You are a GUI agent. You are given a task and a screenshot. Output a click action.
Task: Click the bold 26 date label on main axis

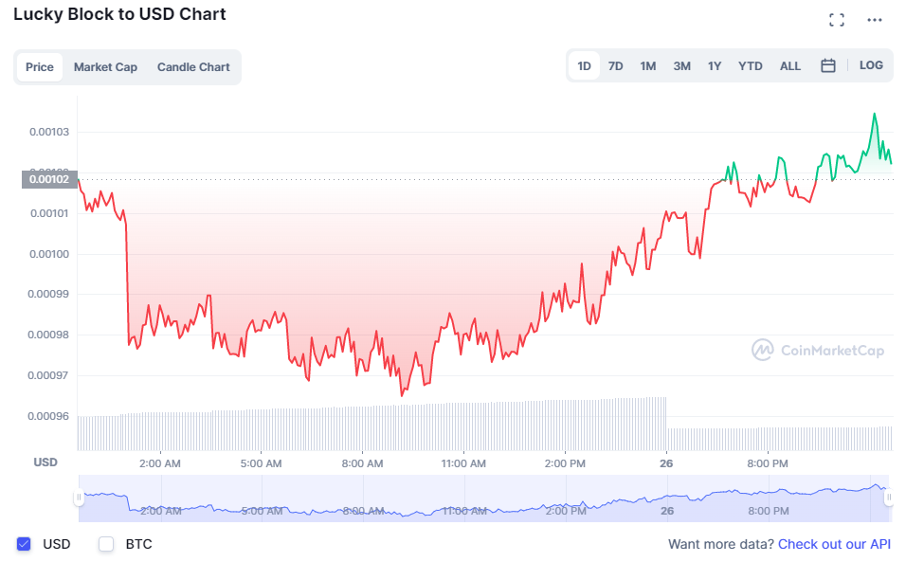click(666, 463)
